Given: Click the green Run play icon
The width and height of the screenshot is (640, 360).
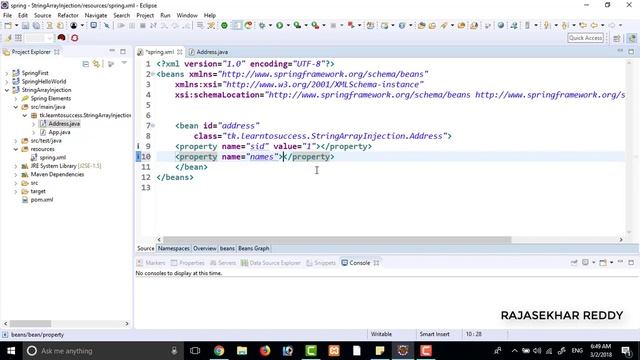Looking at the screenshot, I should pyautogui.click(x=280, y=26).
